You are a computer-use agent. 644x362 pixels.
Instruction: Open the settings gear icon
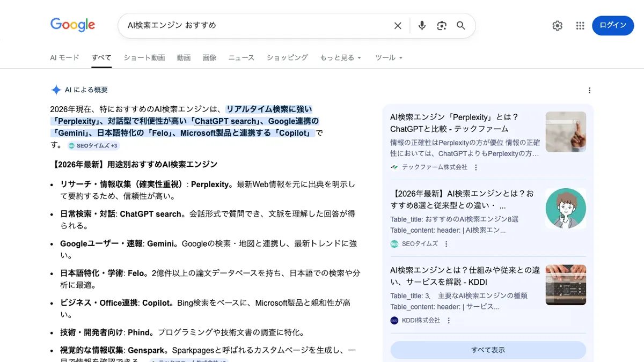tap(558, 26)
